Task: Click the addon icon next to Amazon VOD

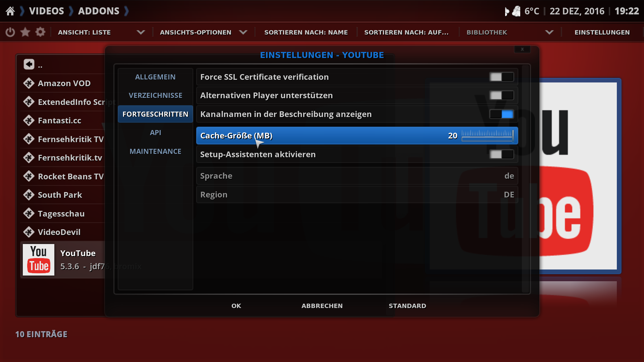Action: [29, 83]
